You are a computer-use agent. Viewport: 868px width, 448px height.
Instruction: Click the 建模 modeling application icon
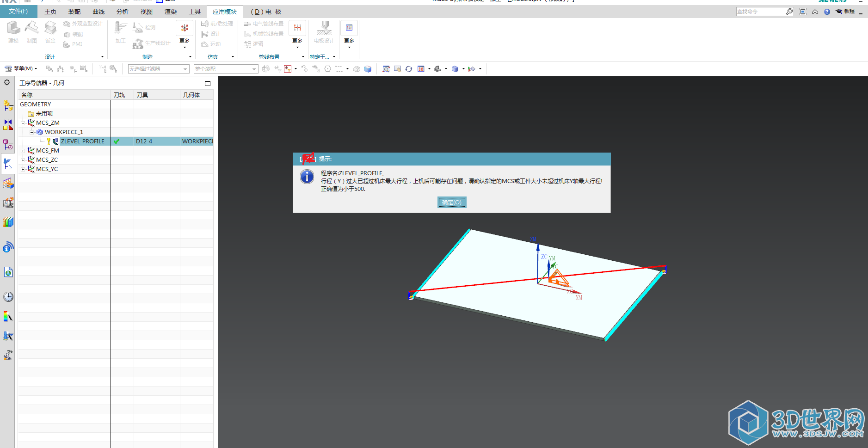[x=13, y=32]
